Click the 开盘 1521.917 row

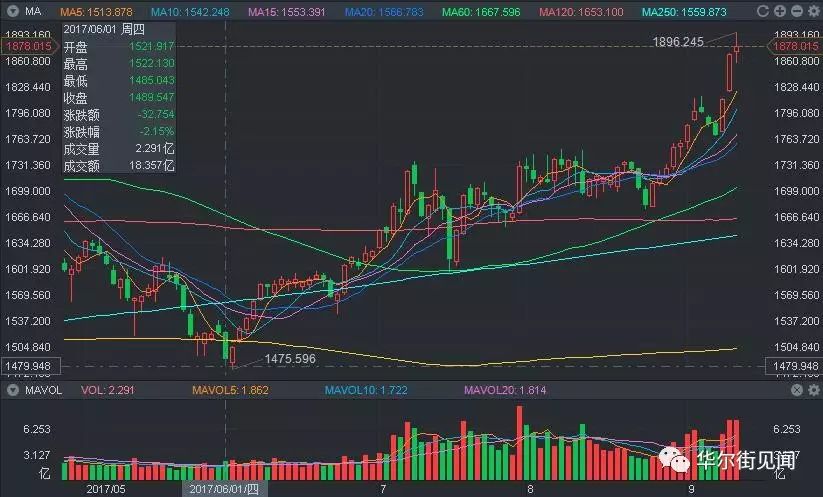(x=119, y=47)
